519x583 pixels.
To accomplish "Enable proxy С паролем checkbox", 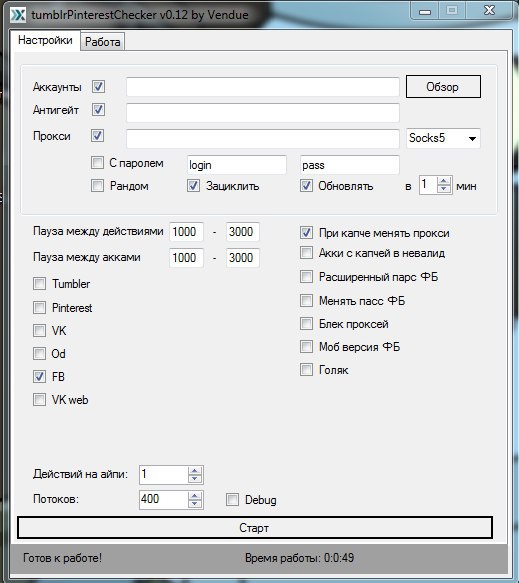I will (97, 162).
